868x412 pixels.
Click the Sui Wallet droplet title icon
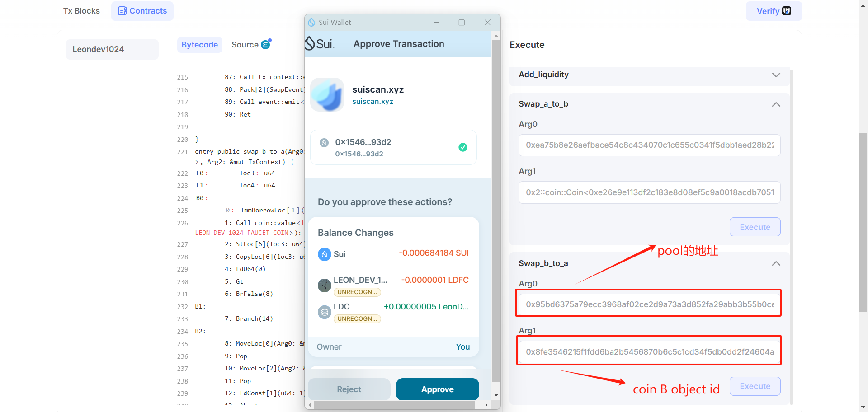click(311, 22)
